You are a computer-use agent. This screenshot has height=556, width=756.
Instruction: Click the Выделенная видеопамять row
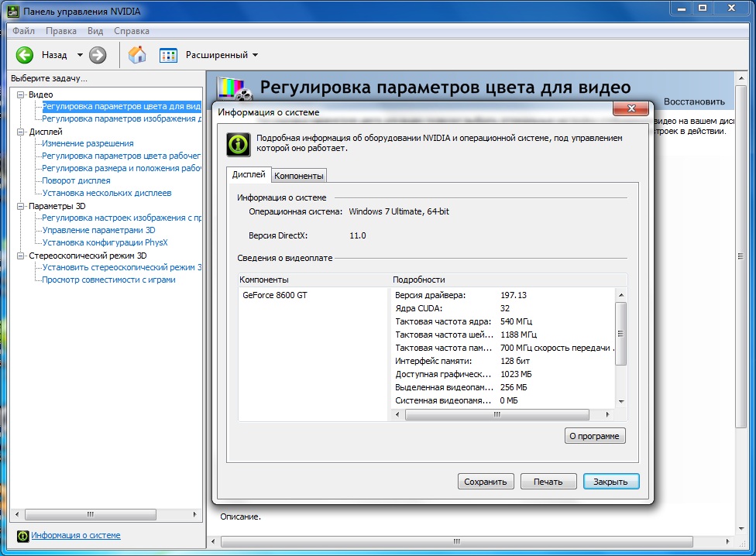[503, 387]
